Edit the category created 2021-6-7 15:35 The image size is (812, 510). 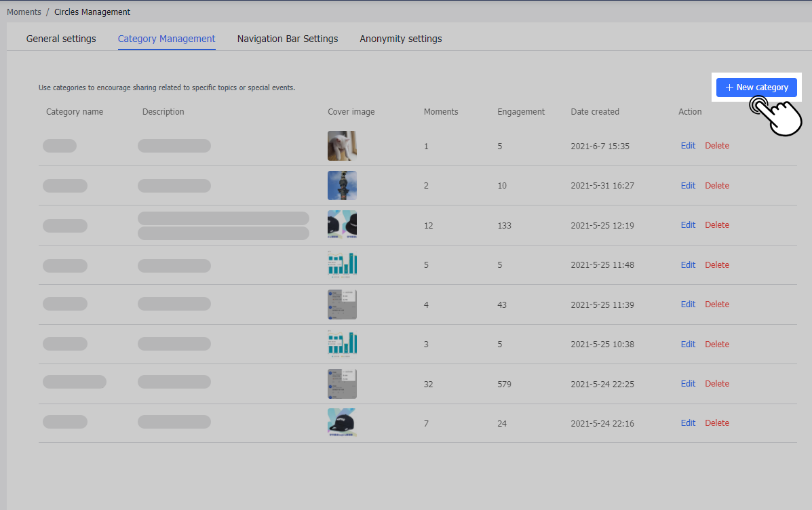coord(688,146)
